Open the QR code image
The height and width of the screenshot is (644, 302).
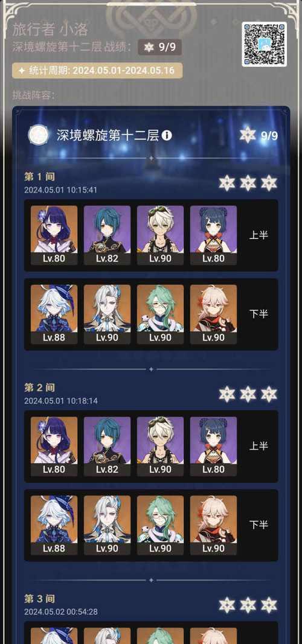(x=264, y=44)
